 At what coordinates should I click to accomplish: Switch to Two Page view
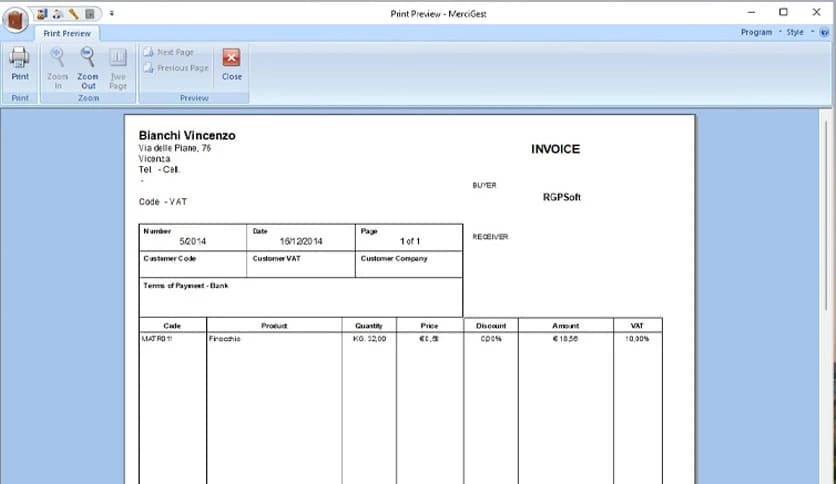(x=118, y=68)
